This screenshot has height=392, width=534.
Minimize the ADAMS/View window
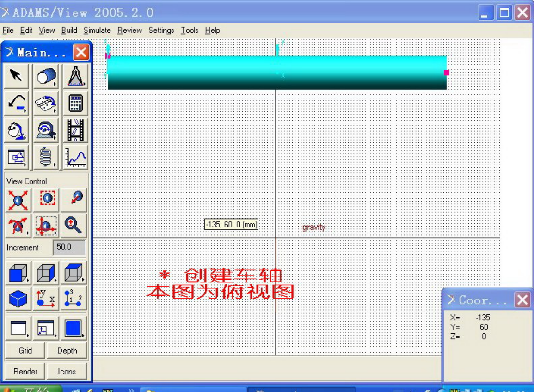click(485, 12)
